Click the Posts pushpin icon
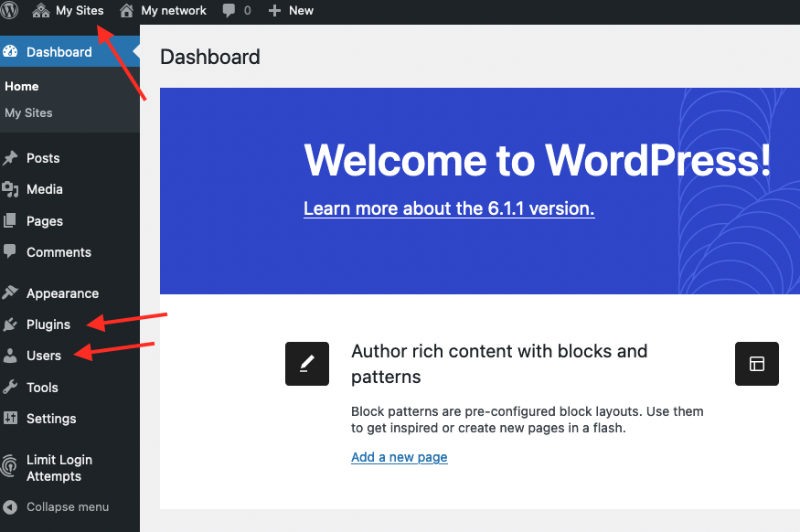This screenshot has width=800, height=532. [10, 158]
